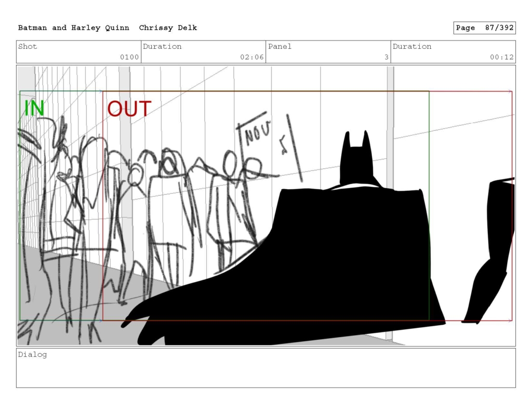Image resolution: width=532 pixels, height=412 pixels.
Task: Click the panel duration value '00:12'
Action: 502,57
